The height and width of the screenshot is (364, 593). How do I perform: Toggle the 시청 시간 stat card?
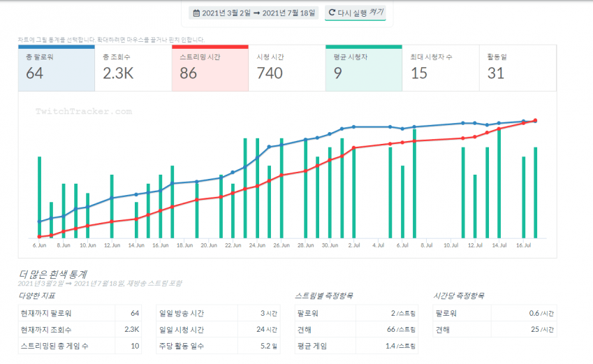tap(287, 68)
